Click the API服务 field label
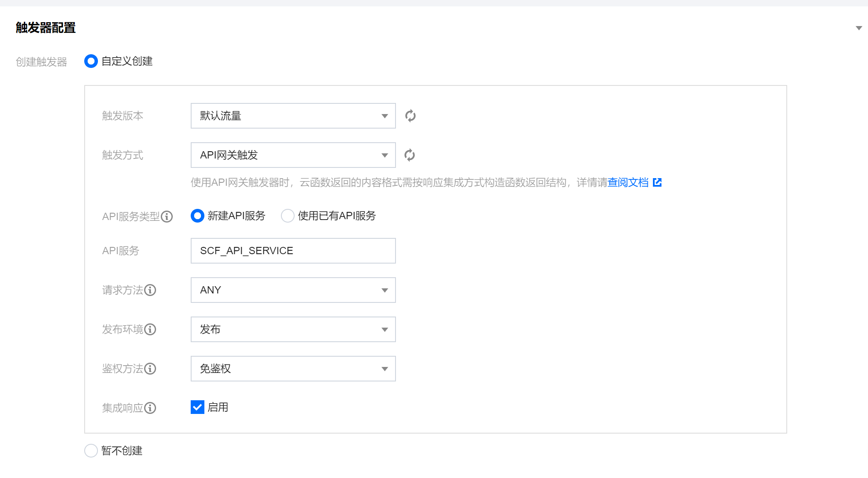868x478 pixels. [121, 251]
